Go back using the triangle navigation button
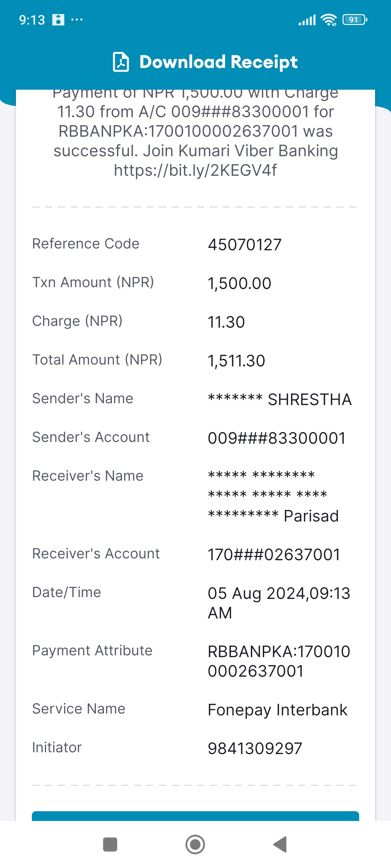The height and width of the screenshot is (868, 391). point(280,844)
